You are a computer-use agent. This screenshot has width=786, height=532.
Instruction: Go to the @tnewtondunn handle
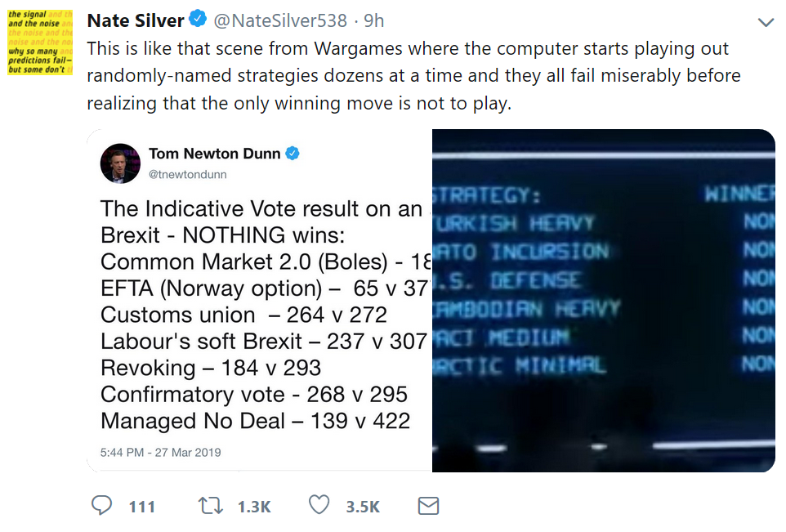point(188,174)
